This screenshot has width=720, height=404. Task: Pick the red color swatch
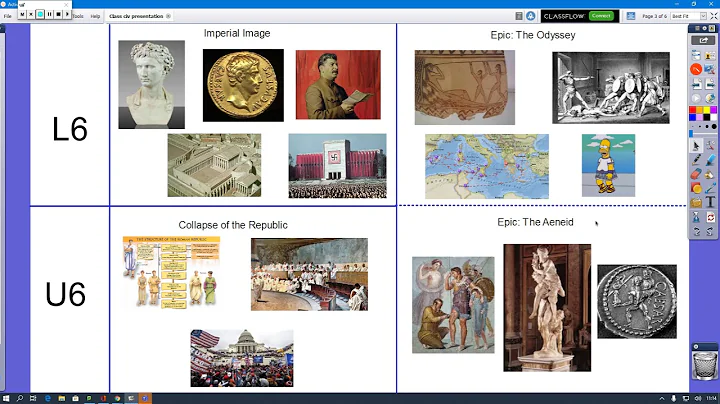click(x=692, y=110)
